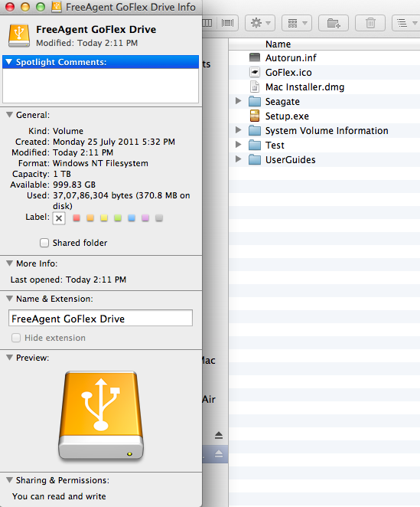Click the text You can read and write

[x=59, y=496]
